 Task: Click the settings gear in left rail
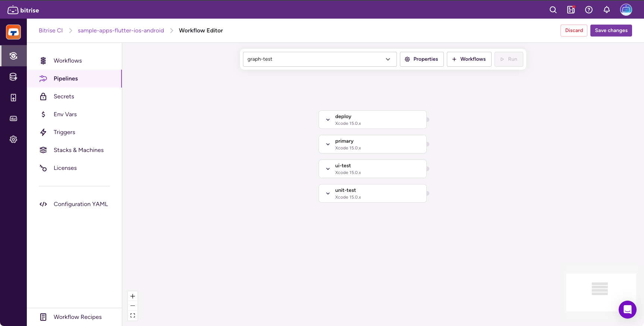(13, 139)
